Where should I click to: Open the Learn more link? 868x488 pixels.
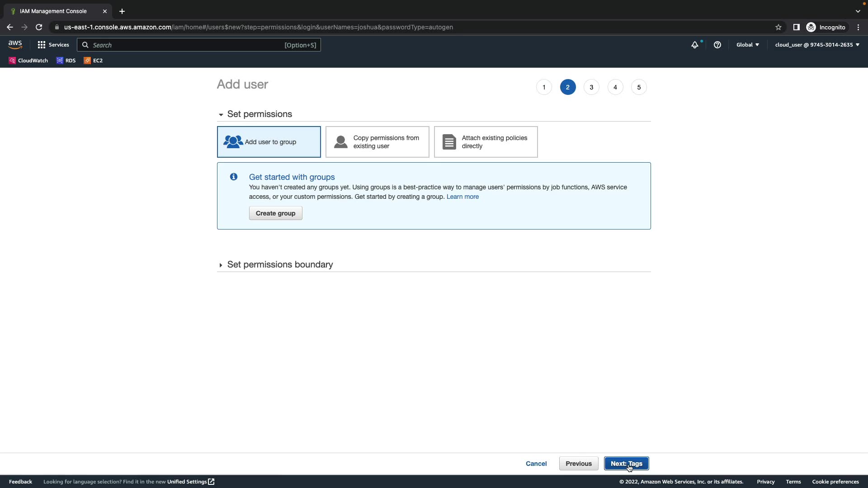pos(462,197)
